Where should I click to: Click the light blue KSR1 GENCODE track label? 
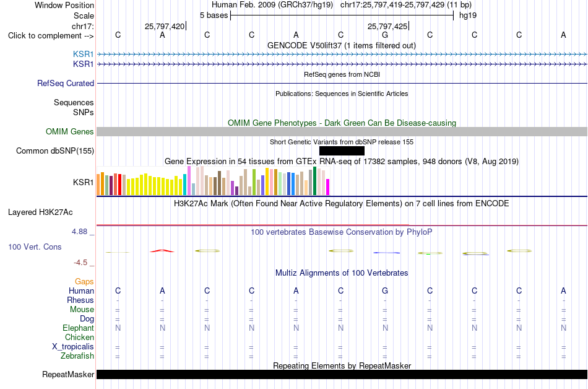click(x=84, y=55)
